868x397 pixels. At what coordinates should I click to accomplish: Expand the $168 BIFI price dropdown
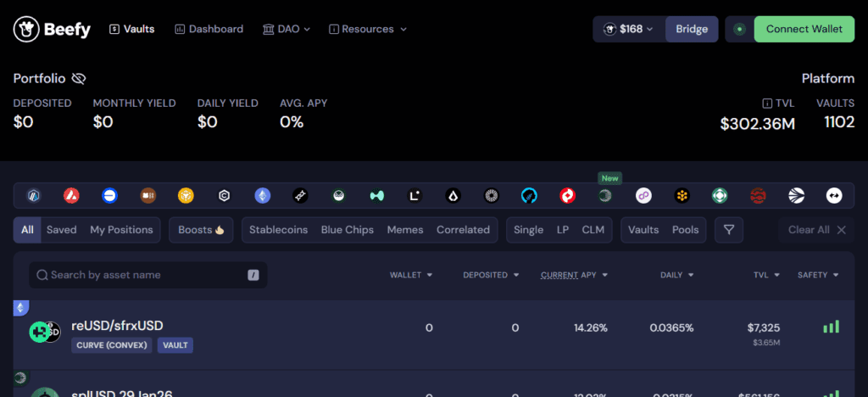629,29
